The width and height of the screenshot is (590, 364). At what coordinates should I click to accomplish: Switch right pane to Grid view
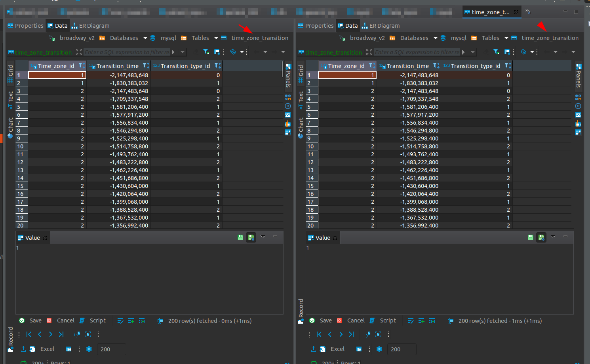pyautogui.click(x=301, y=74)
